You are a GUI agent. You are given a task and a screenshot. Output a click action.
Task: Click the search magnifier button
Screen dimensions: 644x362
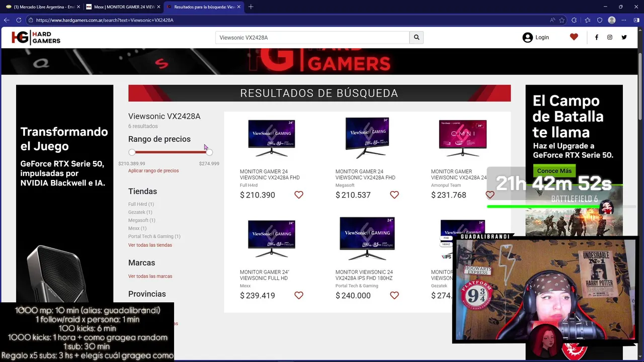coord(417,37)
